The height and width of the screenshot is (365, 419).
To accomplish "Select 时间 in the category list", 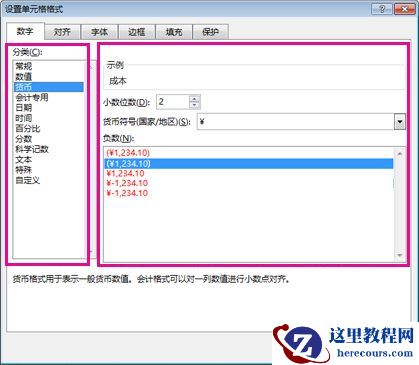I will (x=49, y=118).
